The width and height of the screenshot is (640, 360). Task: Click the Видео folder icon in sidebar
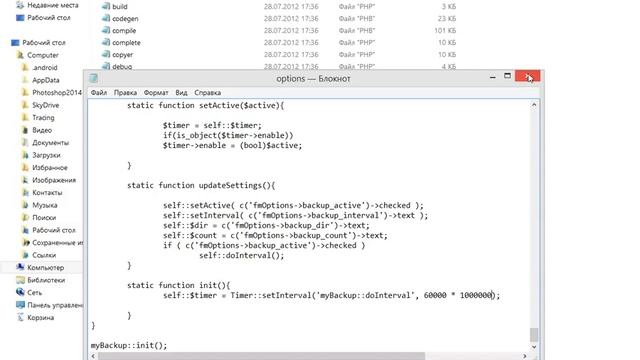25,130
